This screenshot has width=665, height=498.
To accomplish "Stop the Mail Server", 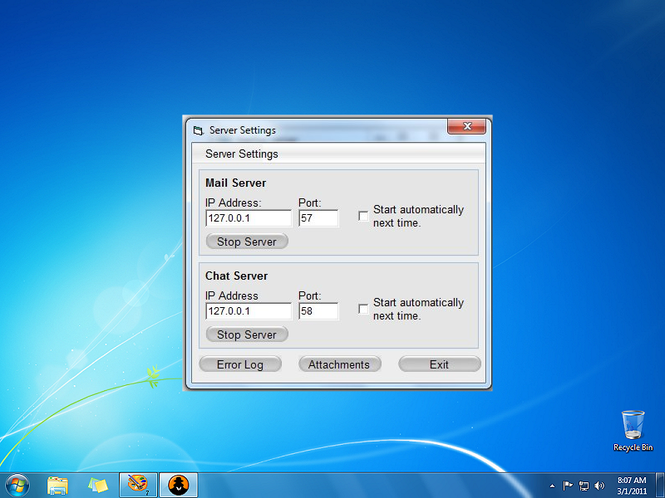I will pos(247,241).
